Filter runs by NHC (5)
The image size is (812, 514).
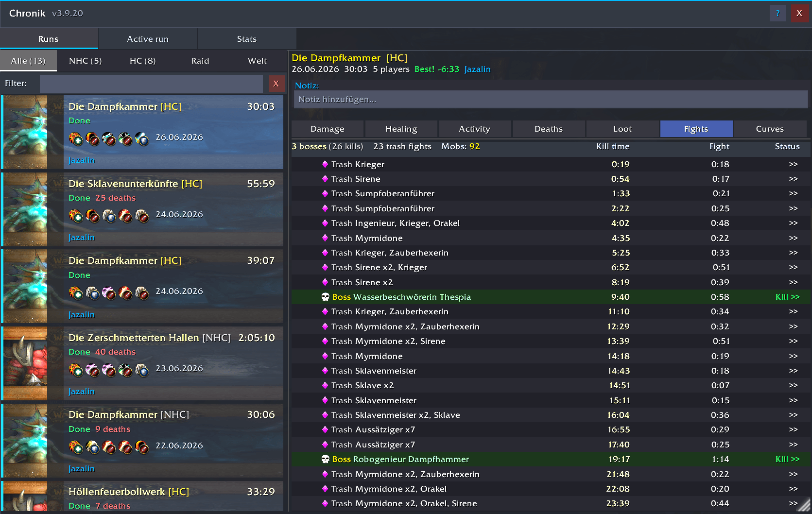86,61
